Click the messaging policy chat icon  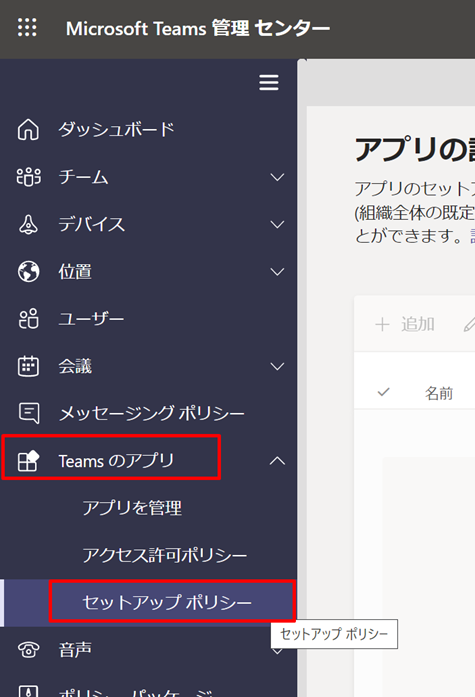pyautogui.click(x=29, y=413)
